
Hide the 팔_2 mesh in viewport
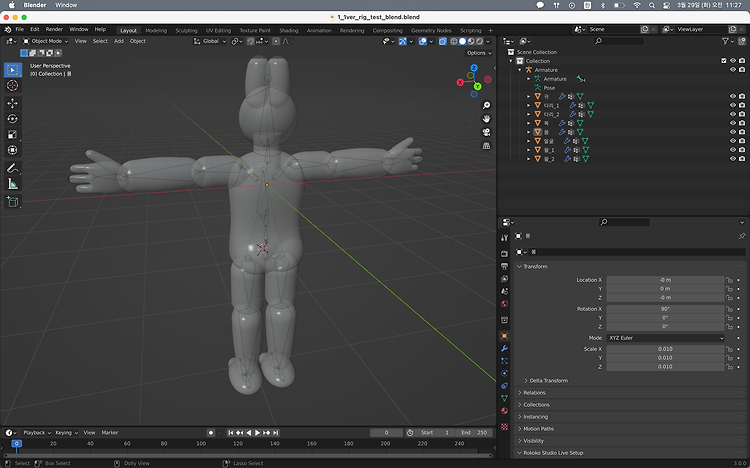(x=733, y=159)
